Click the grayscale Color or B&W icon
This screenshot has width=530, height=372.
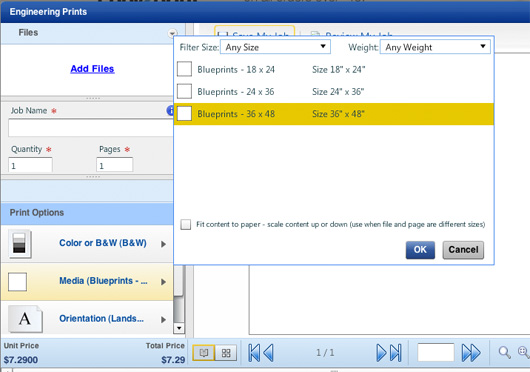coord(20,244)
